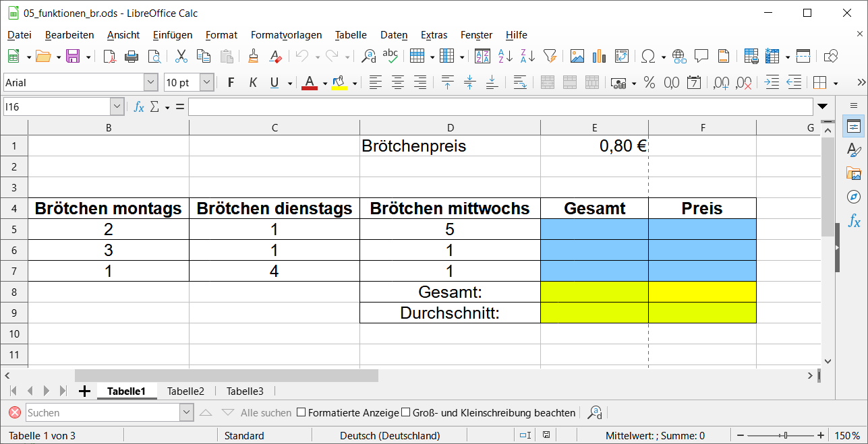Open the Formatvorlagen menu

(286, 35)
